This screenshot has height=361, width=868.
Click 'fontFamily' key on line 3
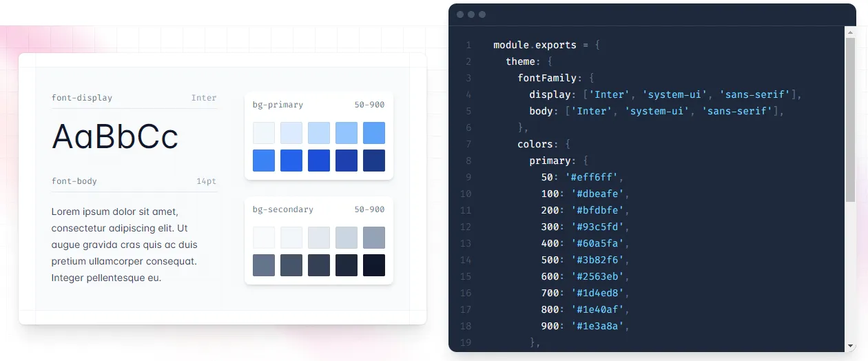click(547, 78)
